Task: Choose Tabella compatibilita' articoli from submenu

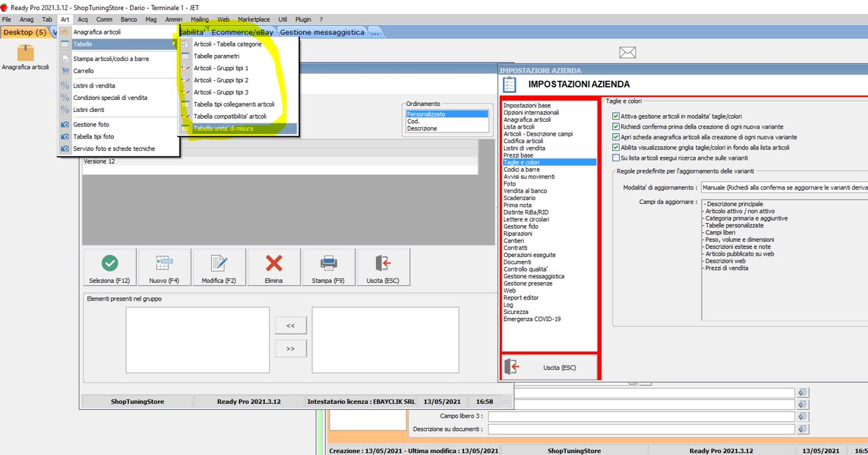Action: [238, 116]
